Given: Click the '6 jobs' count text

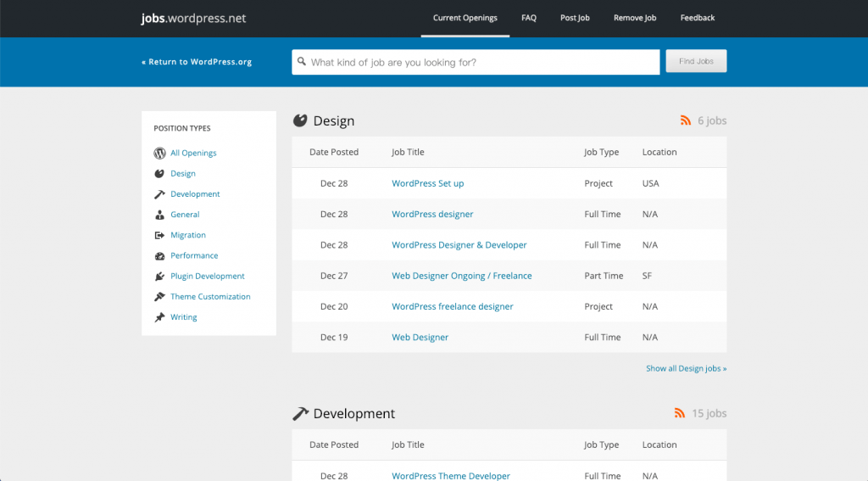Looking at the screenshot, I should pos(712,120).
